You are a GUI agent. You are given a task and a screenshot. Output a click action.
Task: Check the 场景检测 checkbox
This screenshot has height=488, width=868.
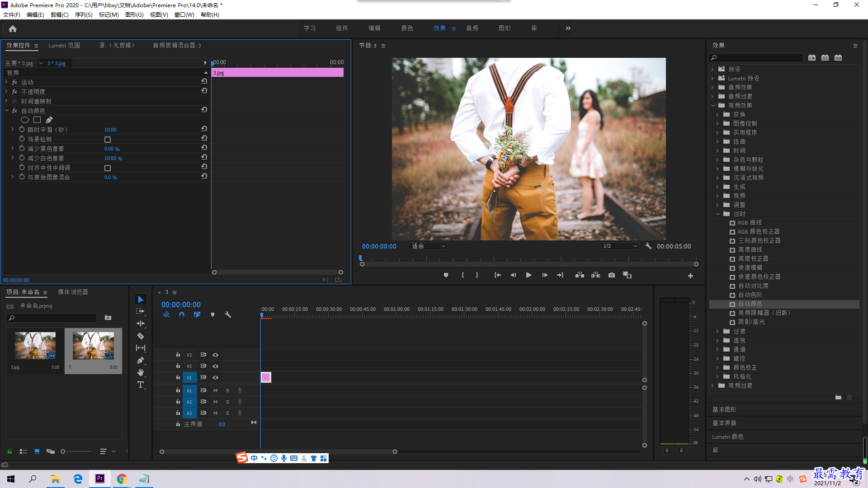(108, 140)
